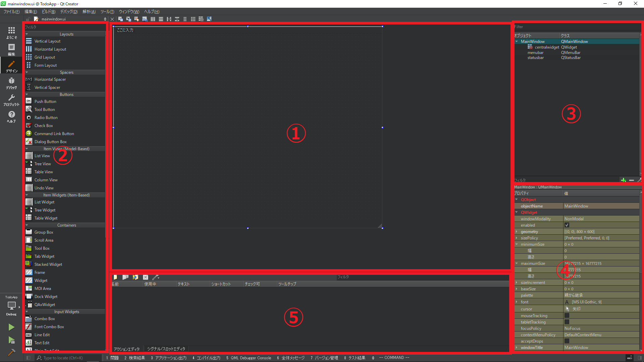Click the font property value MS UI Gothic

tap(587, 302)
